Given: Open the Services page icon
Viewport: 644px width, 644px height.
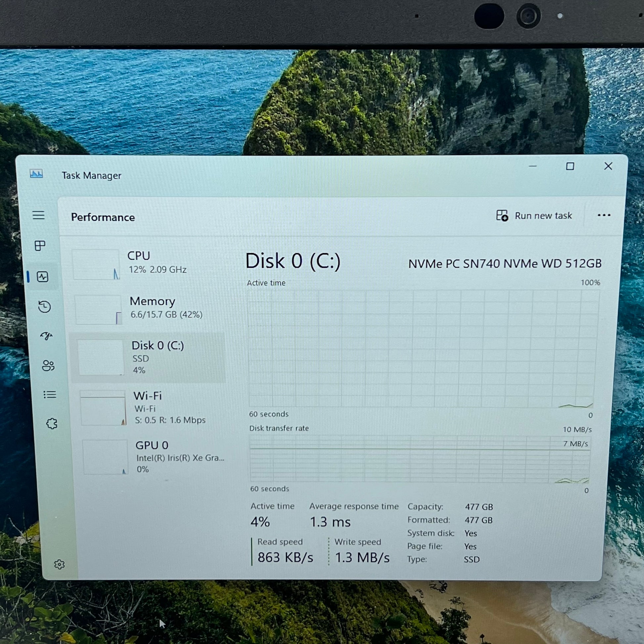Looking at the screenshot, I should (52, 424).
